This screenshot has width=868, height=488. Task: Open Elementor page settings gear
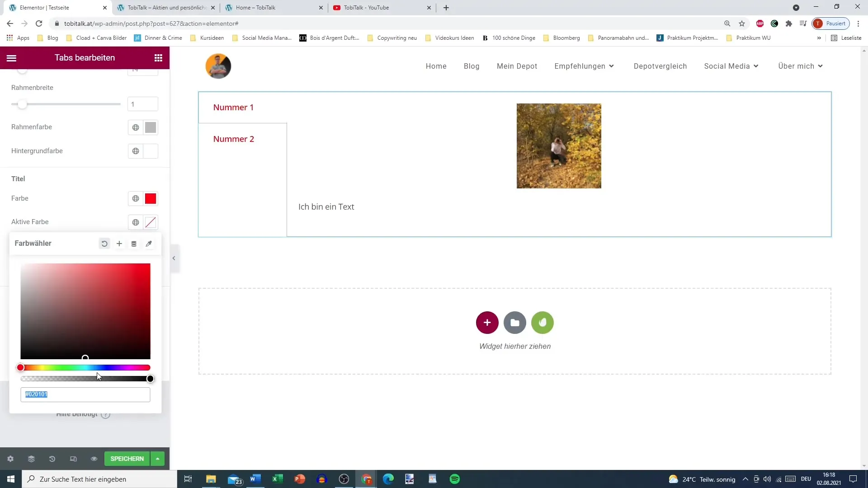pos(10,459)
